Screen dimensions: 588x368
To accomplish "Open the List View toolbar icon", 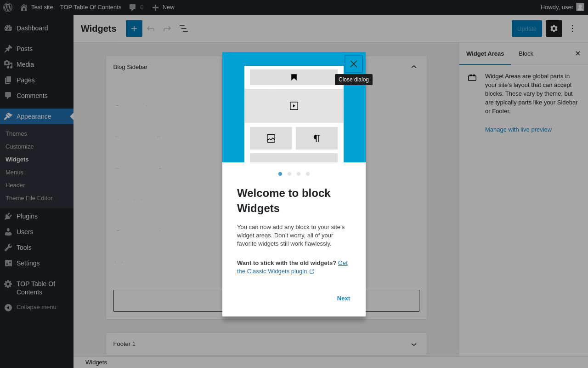I will (x=184, y=29).
